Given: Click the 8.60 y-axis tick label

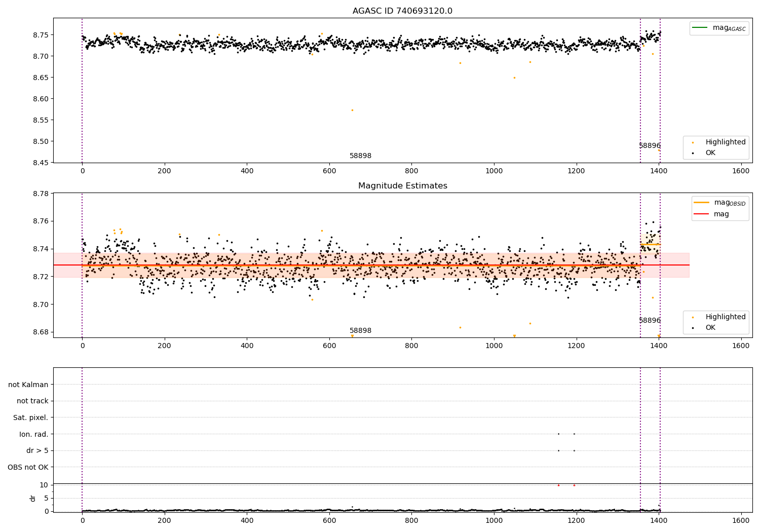Looking at the screenshot, I should [x=40, y=99].
